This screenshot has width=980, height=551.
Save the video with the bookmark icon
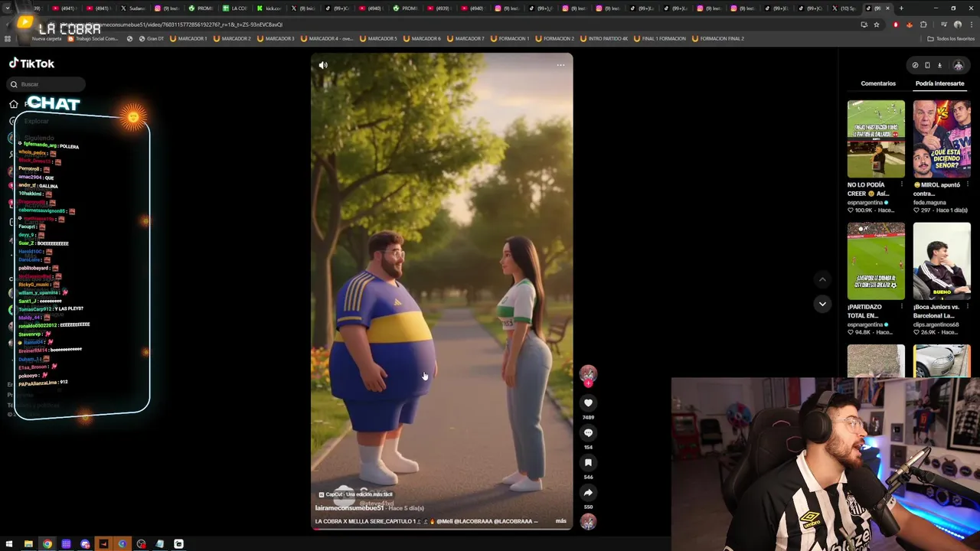coord(588,462)
